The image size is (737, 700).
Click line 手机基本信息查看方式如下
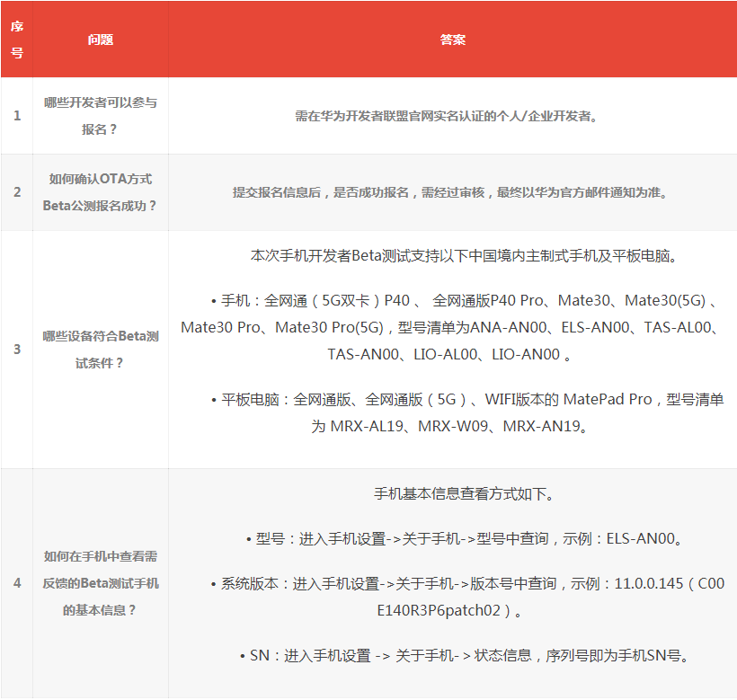tap(464, 494)
